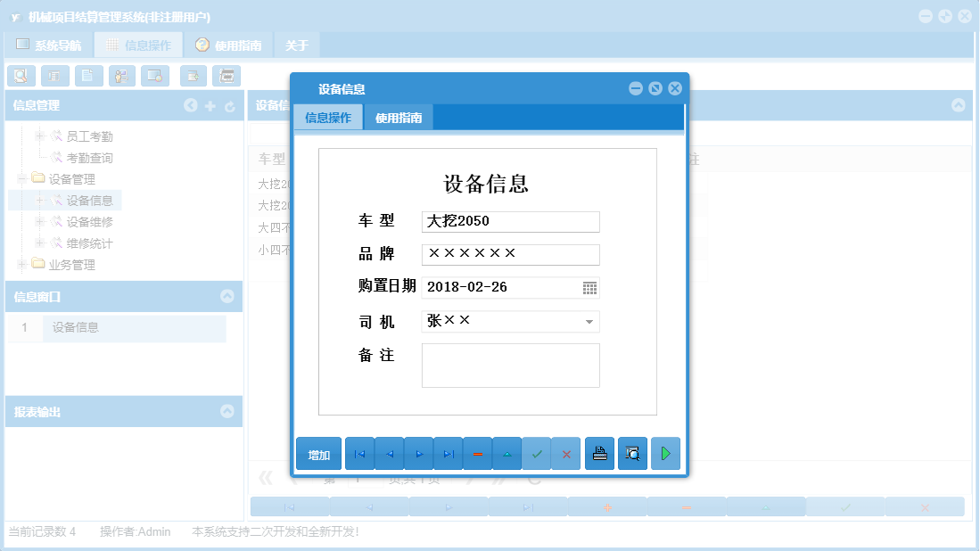Switch to the 使用指南 tab in the dialog
The width and height of the screenshot is (980, 551).
[398, 116]
